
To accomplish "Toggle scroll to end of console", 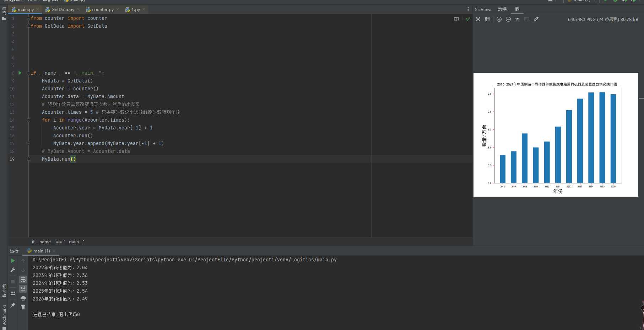I will click(23, 289).
